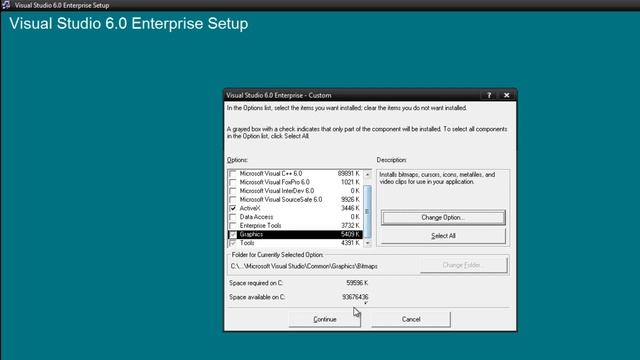Click the grayed Change Folder... button
This screenshot has width=640, height=360.
tap(464, 265)
